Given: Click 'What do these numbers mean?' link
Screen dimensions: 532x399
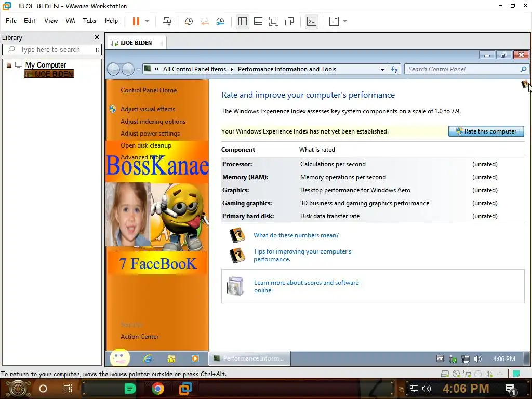Looking at the screenshot, I should click(x=296, y=235).
